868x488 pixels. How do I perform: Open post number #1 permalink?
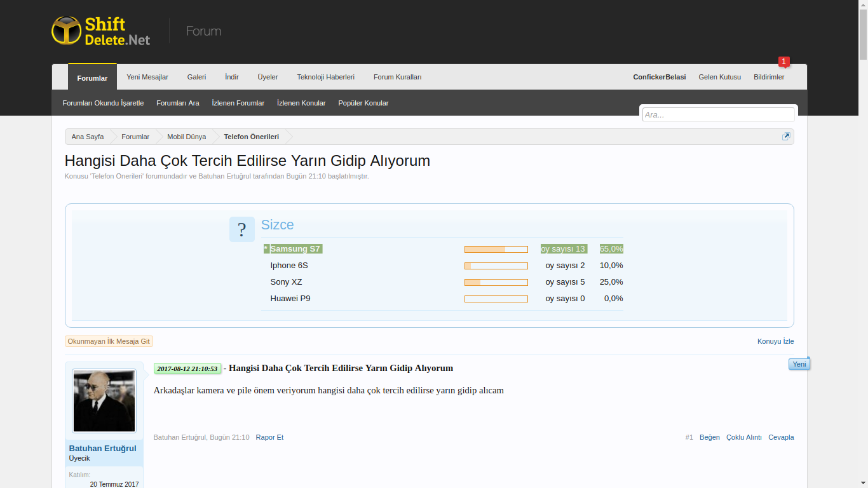tap(689, 437)
